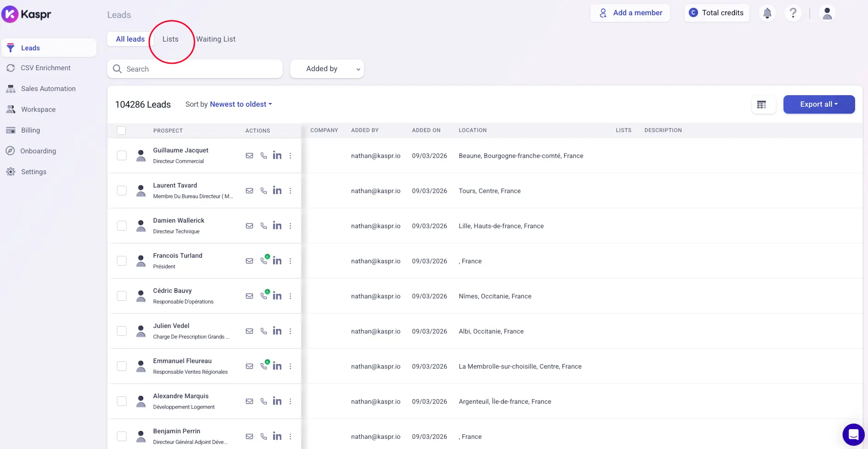Open the table columns layout icon
The height and width of the screenshot is (449, 868).
[762, 104]
